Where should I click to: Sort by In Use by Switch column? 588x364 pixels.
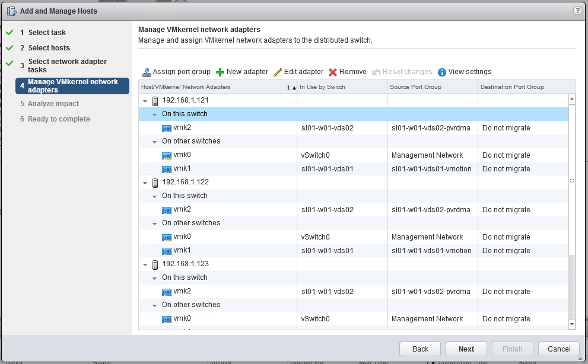(342, 87)
